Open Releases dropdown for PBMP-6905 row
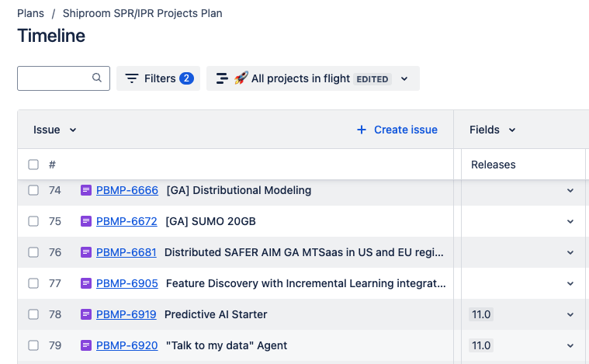The height and width of the screenshot is (364, 589). pyautogui.click(x=570, y=283)
